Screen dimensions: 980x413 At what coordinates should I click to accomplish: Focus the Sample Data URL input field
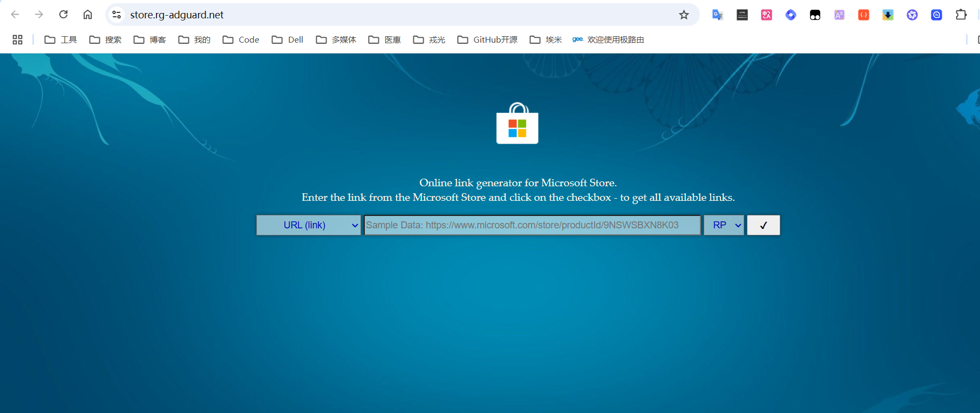coord(533,225)
